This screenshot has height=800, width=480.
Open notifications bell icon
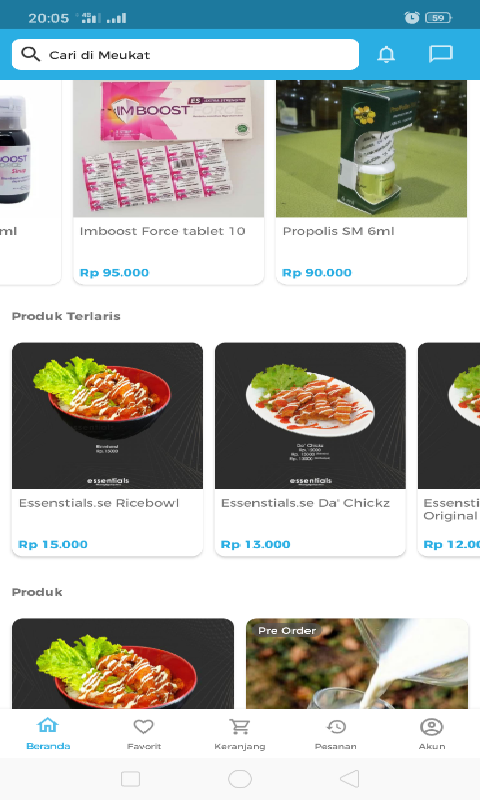pos(386,54)
